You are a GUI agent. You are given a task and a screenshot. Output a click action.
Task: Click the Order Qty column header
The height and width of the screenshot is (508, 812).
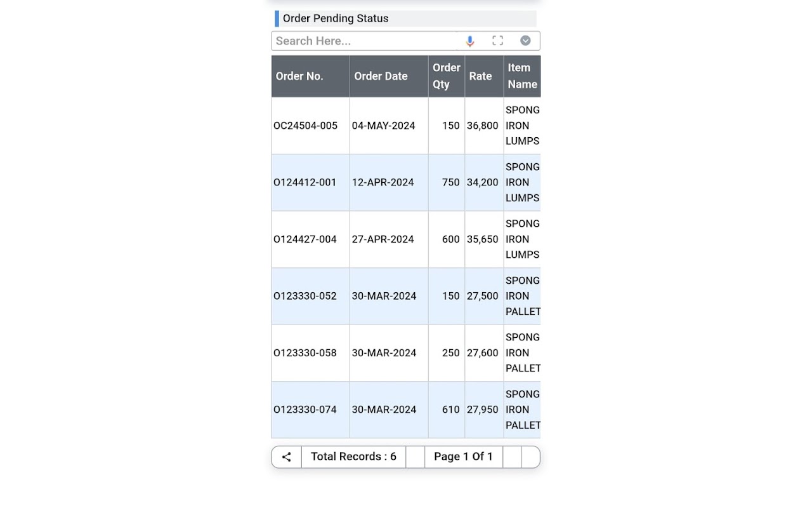(446, 76)
